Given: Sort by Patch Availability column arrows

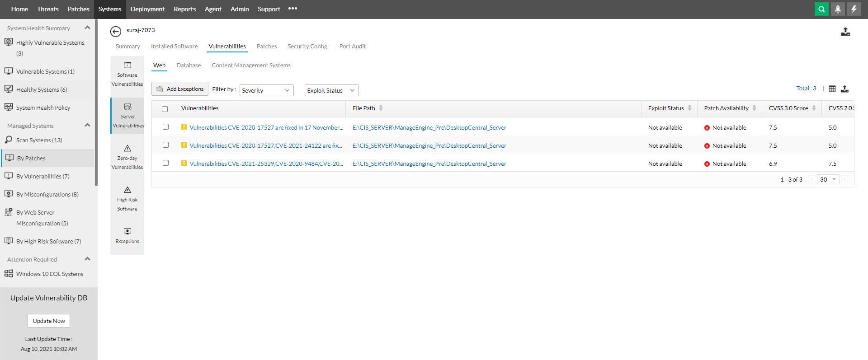Looking at the screenshot, I should (754, 108).
